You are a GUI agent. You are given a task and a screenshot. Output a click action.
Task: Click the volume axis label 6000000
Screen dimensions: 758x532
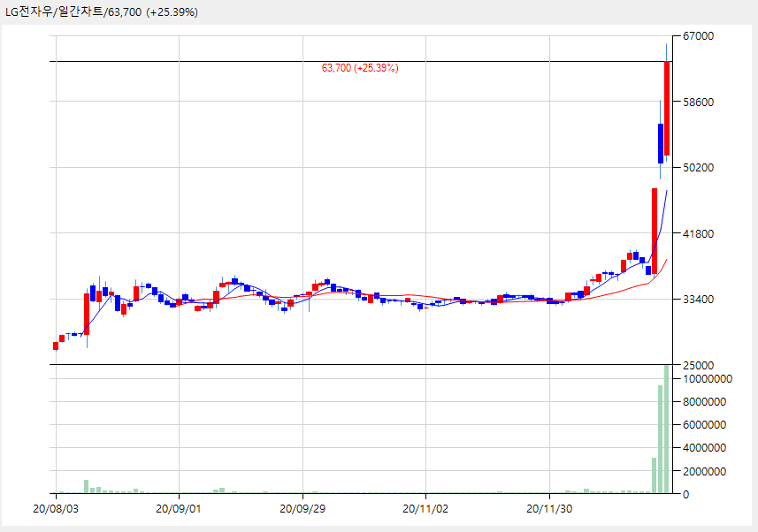pos(705,425)
